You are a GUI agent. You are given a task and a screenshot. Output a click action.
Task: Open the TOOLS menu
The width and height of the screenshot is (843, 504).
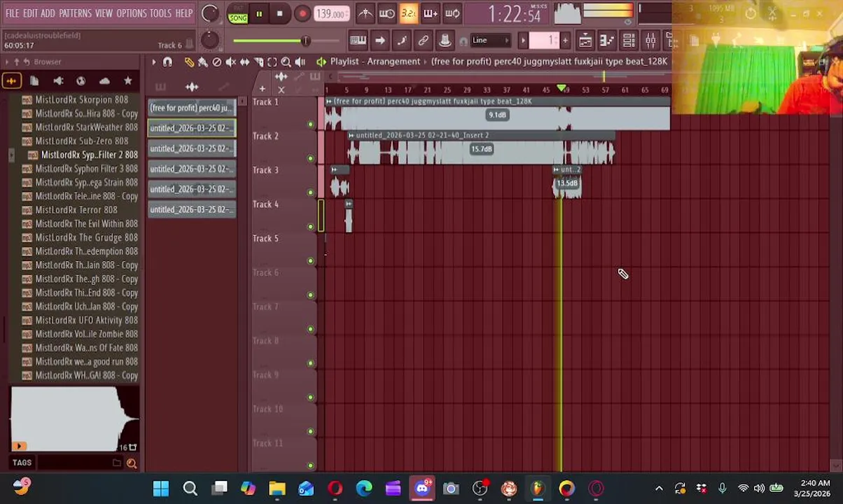click(160, 13)
